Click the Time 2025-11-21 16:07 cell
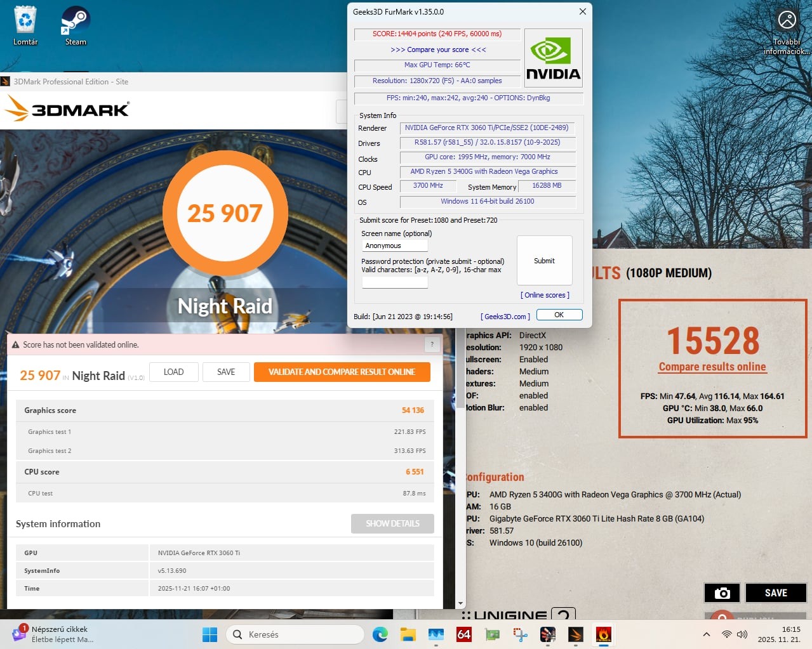 (292, 588)
